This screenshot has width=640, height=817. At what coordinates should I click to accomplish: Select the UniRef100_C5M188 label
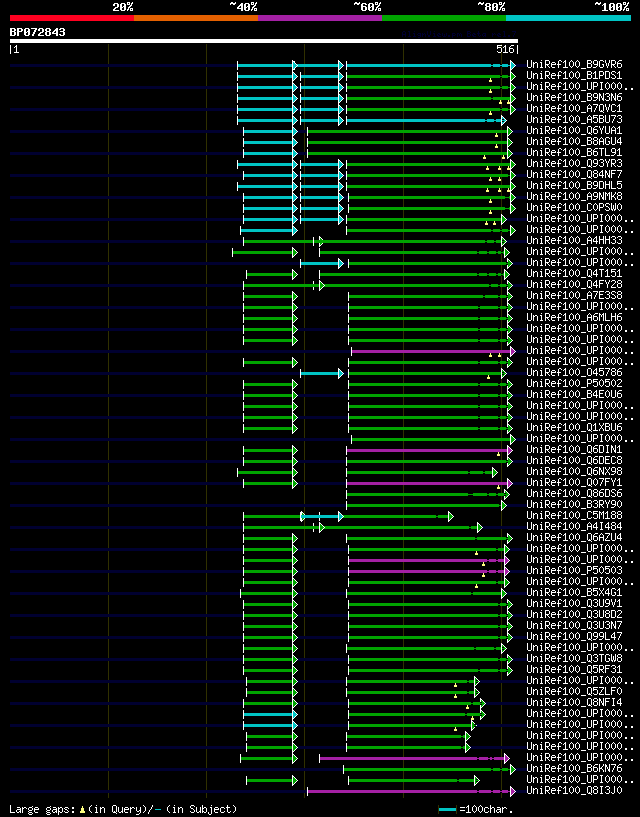(574, 515)
